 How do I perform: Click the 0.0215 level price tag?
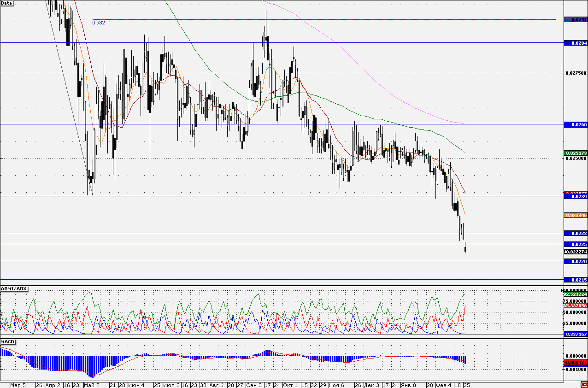click(x=576, y=280)
